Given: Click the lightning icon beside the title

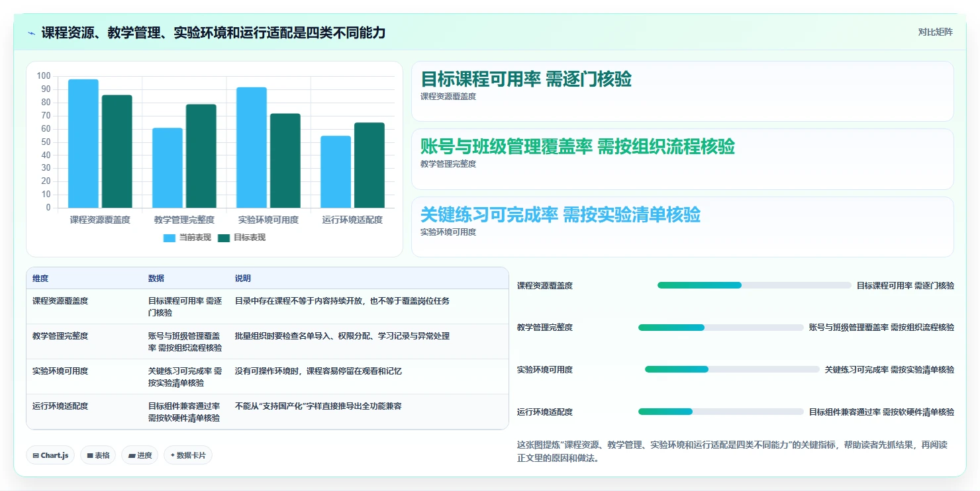Looking at the screenshot, I should pos(32,32).
